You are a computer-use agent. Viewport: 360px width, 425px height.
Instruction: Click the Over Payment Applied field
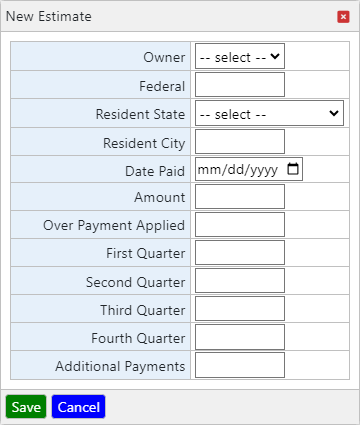point(240,225)
